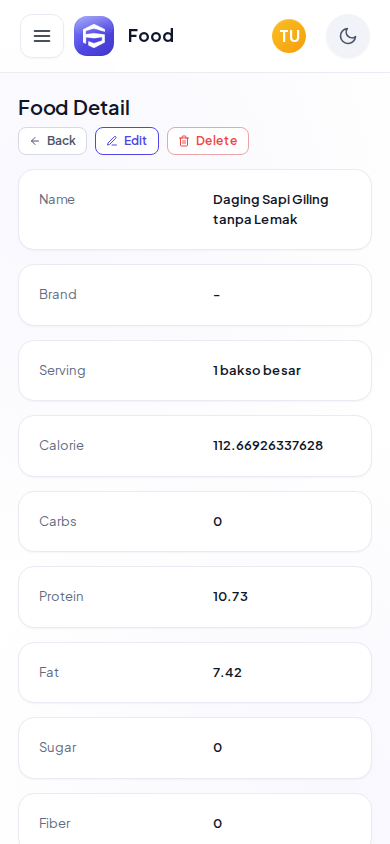This screenshot has width=390, height=844.
Task: Click the Brand detail row
Action: [x=195, y=295]
